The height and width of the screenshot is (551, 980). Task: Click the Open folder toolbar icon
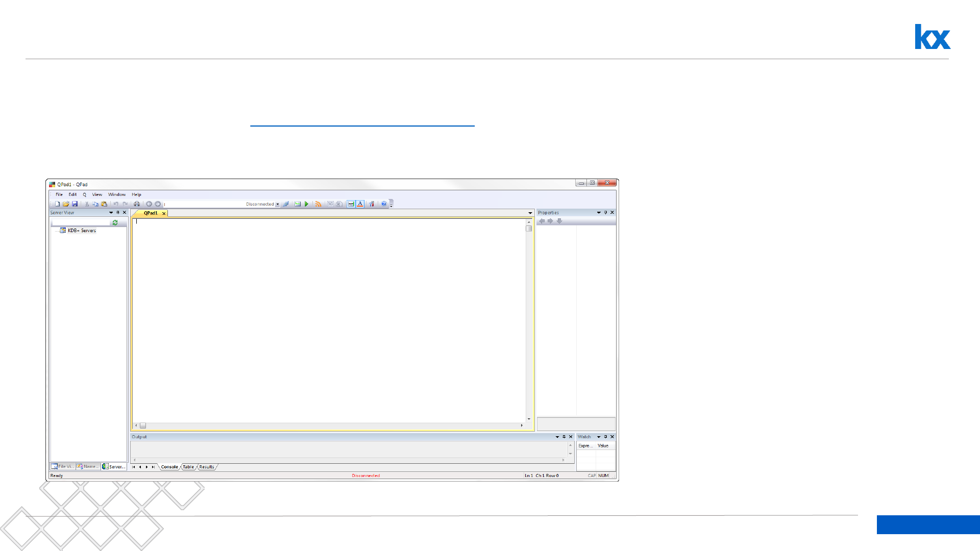(x=66, y=204)
